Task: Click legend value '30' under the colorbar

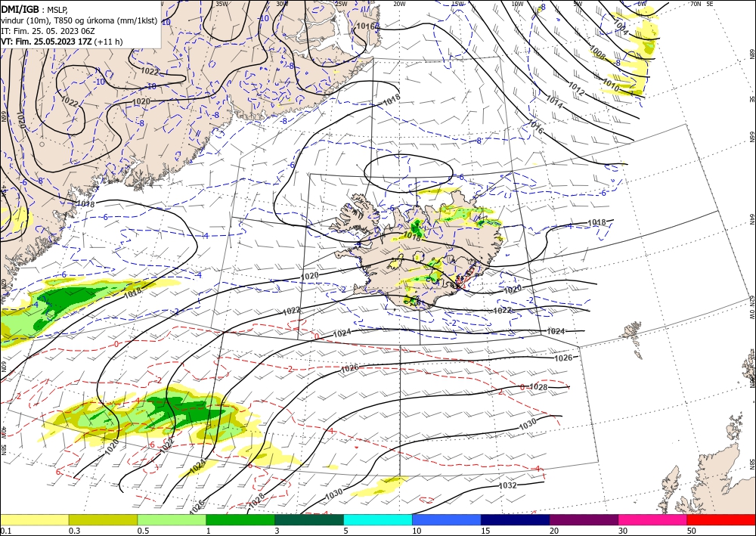Action: (x=623, y=531)
